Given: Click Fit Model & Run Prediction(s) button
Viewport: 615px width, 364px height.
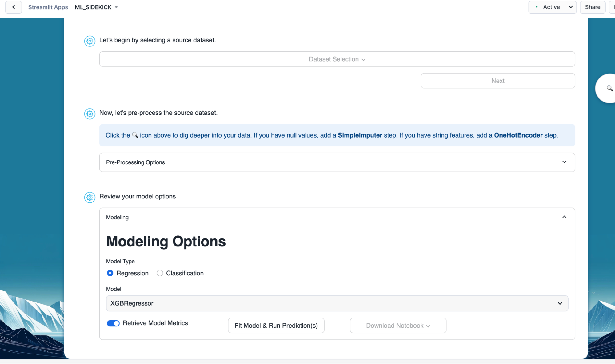Looking at the screenshot, I should click(x=276, y=326).
